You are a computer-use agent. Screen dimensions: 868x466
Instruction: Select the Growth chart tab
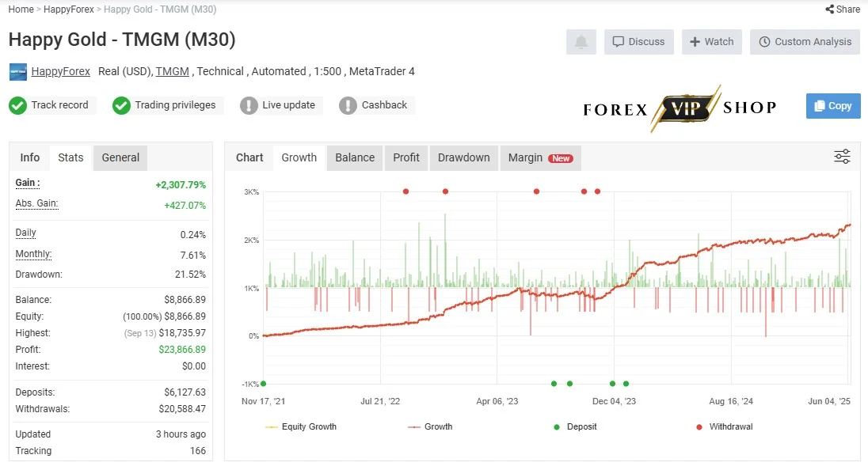(x=299, y=157)
